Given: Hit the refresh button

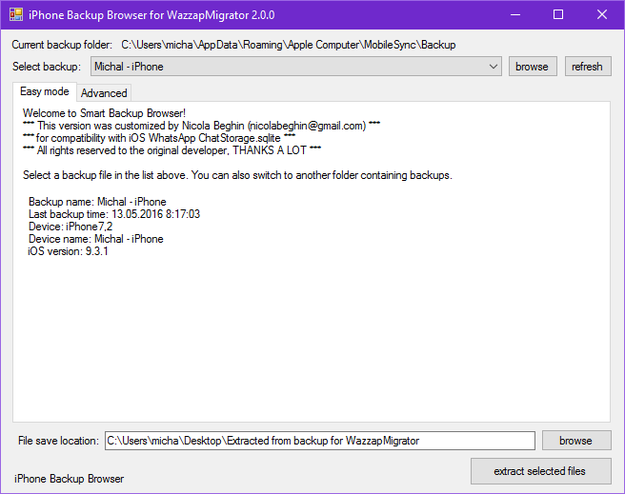Looking at the screenshot, I should [x=587, y=67].
